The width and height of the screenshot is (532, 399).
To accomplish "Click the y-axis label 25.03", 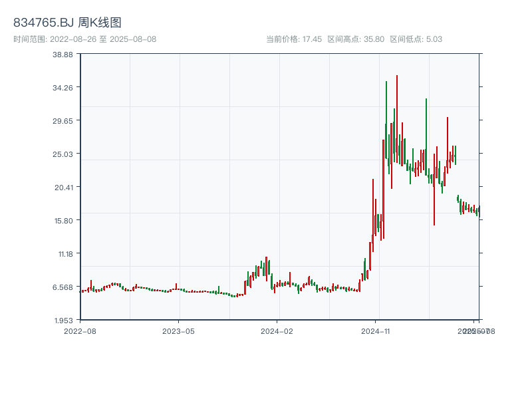I will [x=63, y=154].
